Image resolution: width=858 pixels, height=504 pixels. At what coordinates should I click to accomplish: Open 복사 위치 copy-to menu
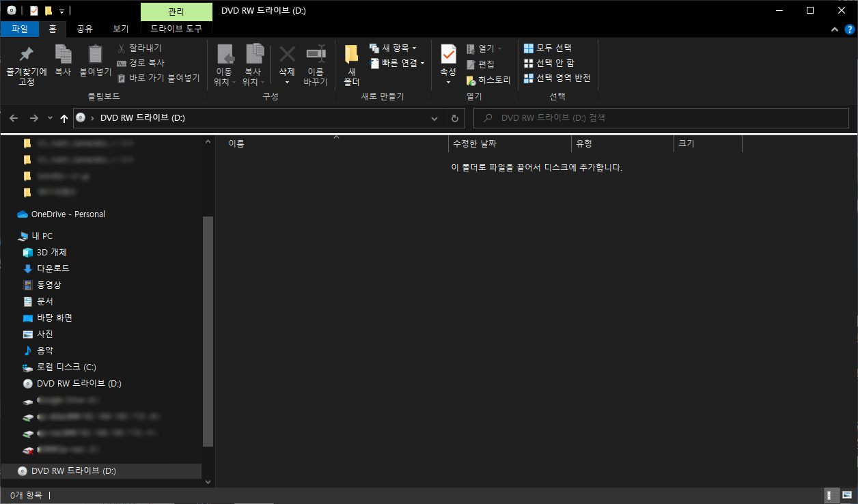(x=253, y=65)
